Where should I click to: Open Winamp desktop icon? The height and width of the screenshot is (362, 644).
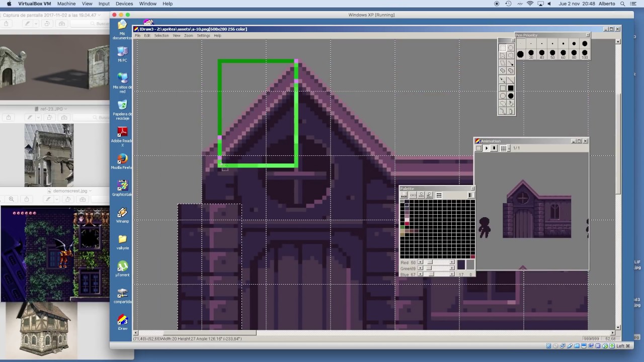122,215
